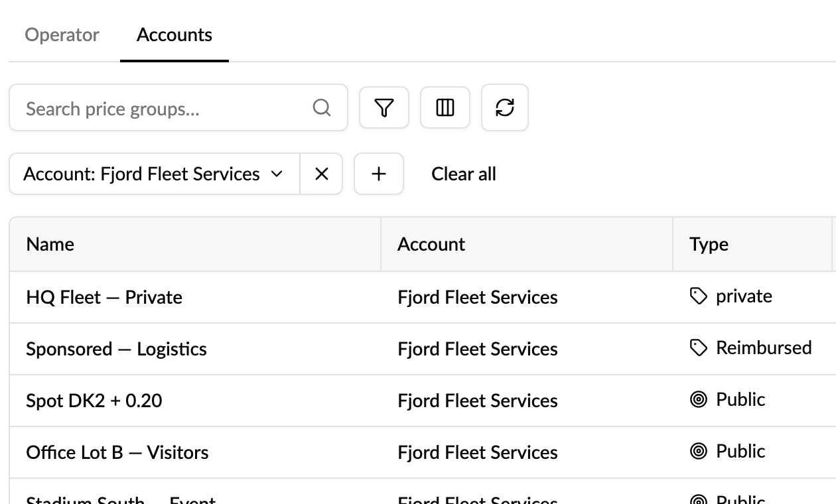Image resolution: width=836 pixels, height=504 pixels.
Task: Remove the Fjord Fleet Services account filter
Action: tap(322, 174)
